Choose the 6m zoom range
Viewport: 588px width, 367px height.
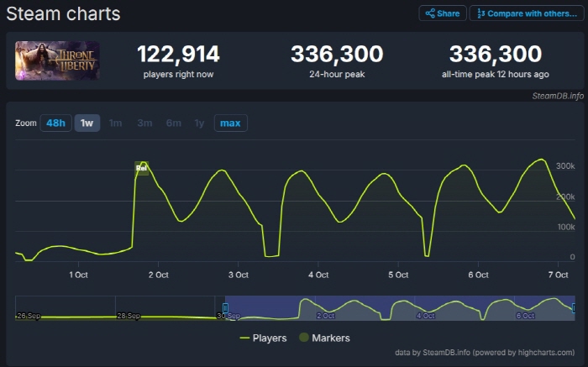174,123
